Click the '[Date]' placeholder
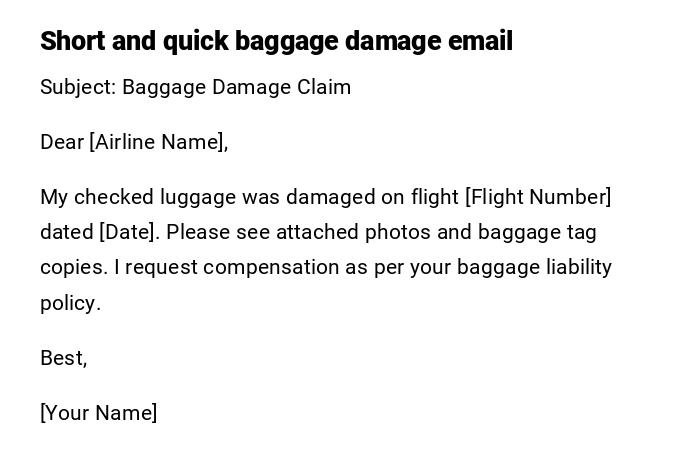Image resolution: width=700 pixels, height=475 pixels. pyautogui.click(x=129, y=232)
